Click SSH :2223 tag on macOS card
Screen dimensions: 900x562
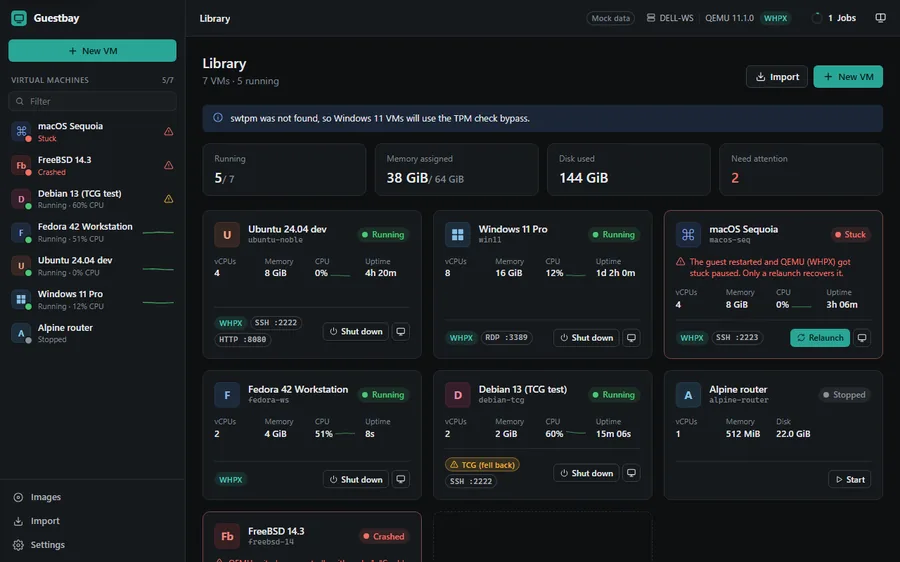pos(738,338)
